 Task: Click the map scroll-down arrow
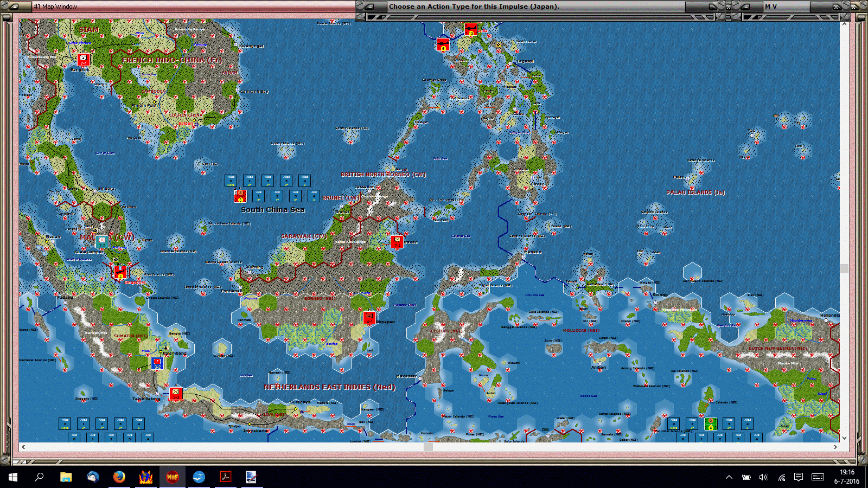pos(844,438)
